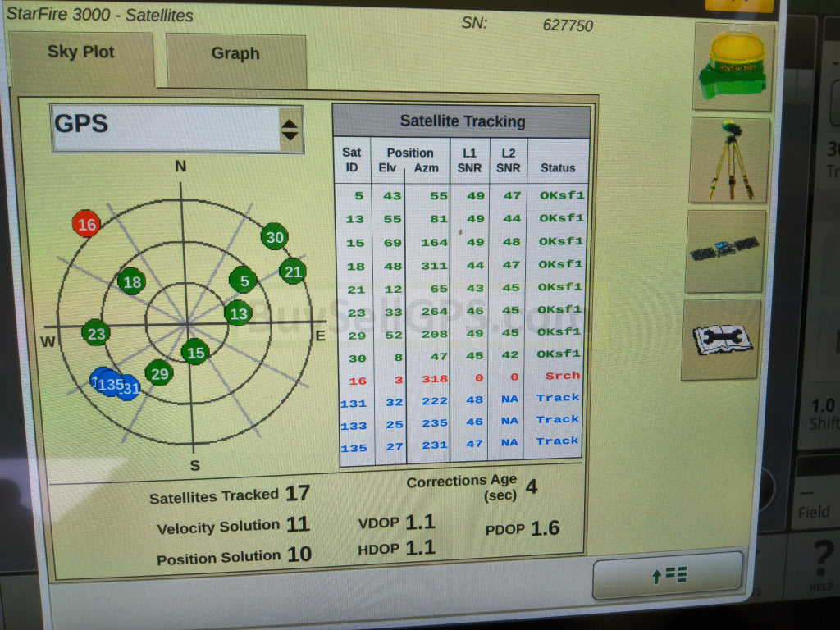Select Sat ID 13 table cell
The image size is (840, 630).
pyautogui.click(x=355, y=219)
